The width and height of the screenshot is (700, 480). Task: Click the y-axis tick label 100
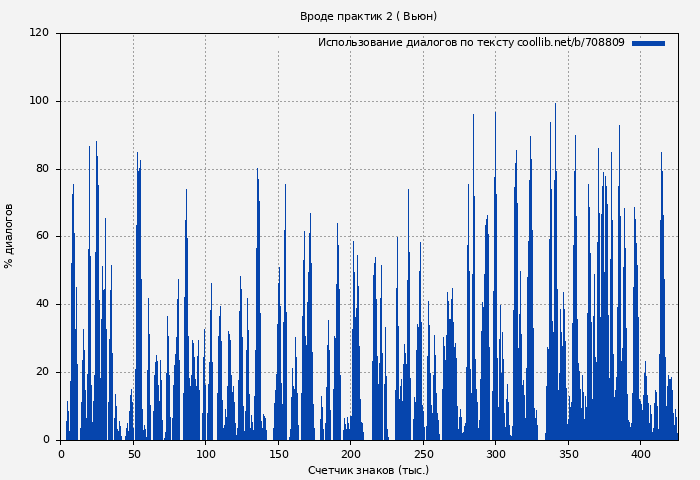(x=39, y=101)
